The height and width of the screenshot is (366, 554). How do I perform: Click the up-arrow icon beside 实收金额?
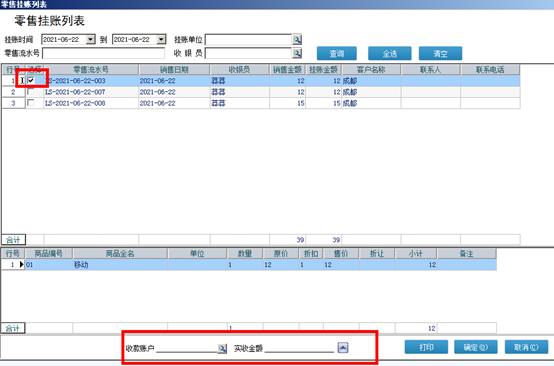click(343, 348)
